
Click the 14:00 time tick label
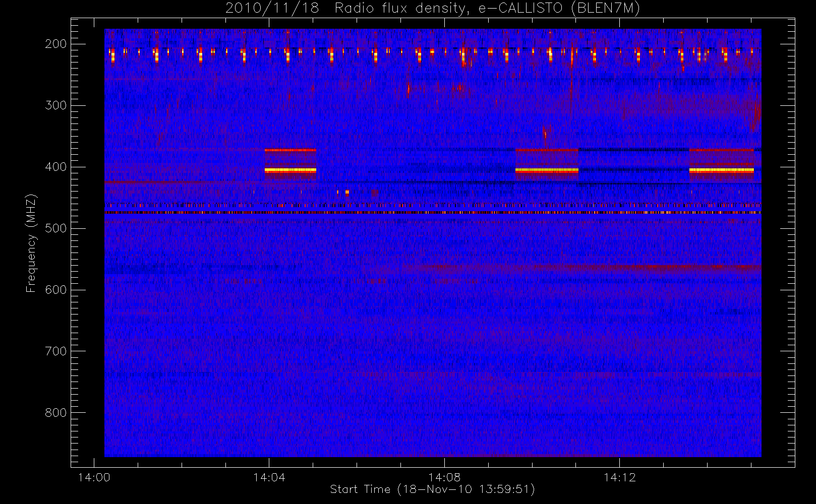(x=94, y=477)
